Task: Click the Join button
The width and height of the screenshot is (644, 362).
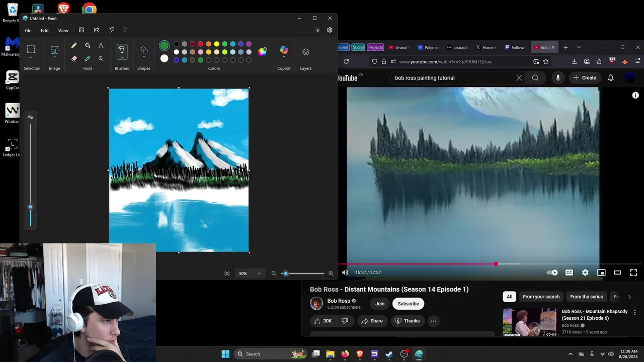Action: pyautogui.click(x=380, y=304)
